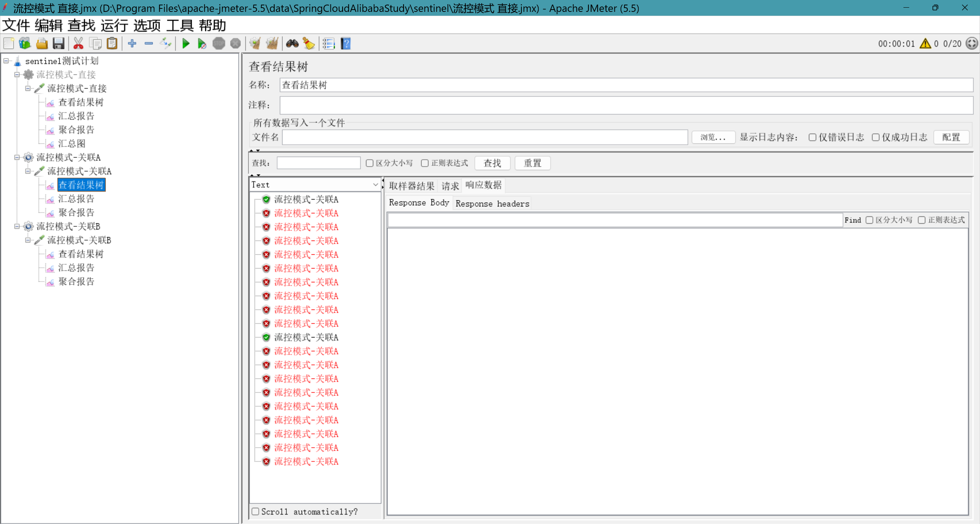
Task: Open the 运行 menu
Action: click(114, 26)
